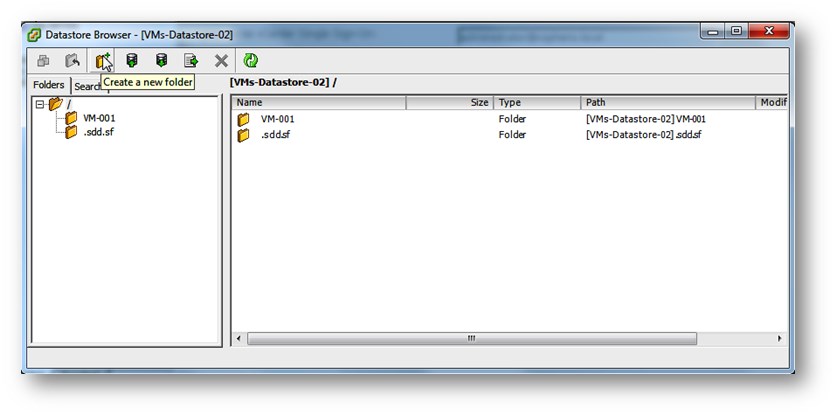Select .sdd.sf in the left folder tree
This screenshot has height=416, width=837.
tap(98, 132)
